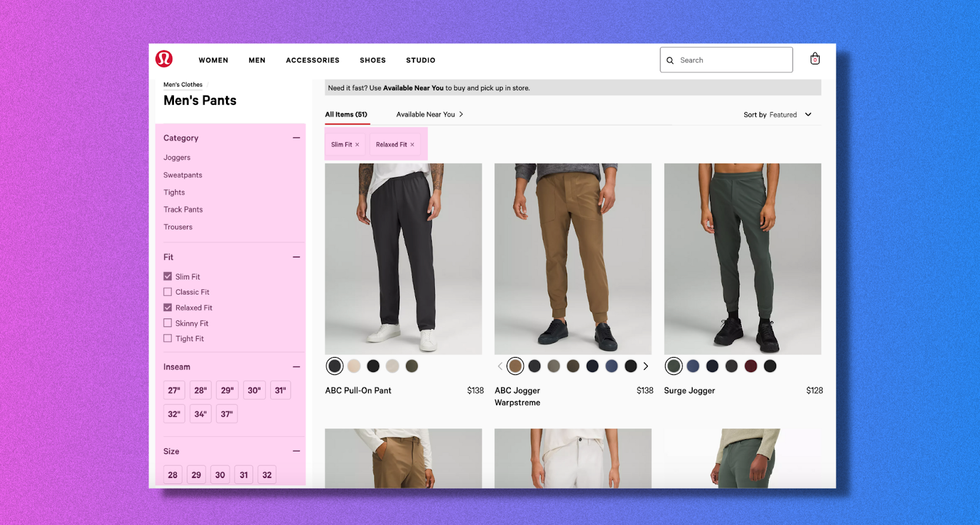Show previous colors for ABC Jogger Warpstreme
Image resolution: width=980 pixels, height=525 pixels.
[x=500, y=366]
